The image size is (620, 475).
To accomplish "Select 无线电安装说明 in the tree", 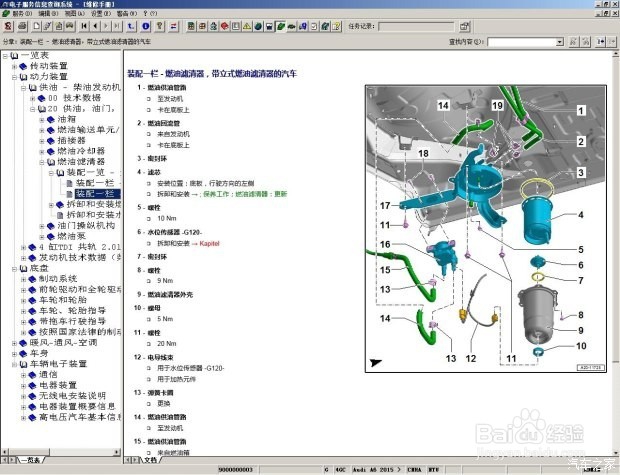I will (x=72, y=396).
